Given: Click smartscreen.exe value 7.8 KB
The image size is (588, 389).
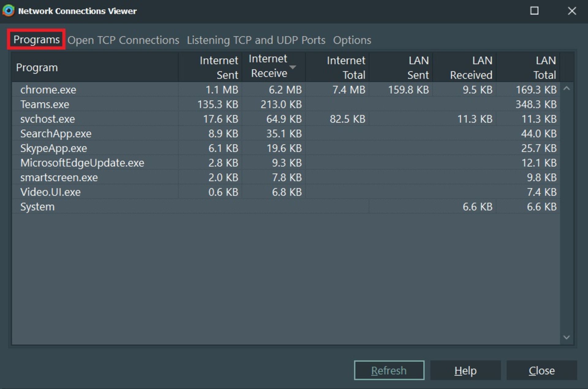Looking at the screenshot, I should pos(287,177).
